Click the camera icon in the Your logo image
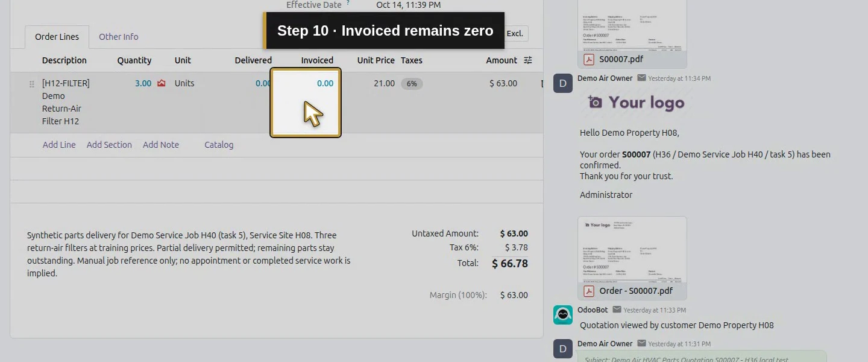Screen dimensions: 868x362 point(595,103)
